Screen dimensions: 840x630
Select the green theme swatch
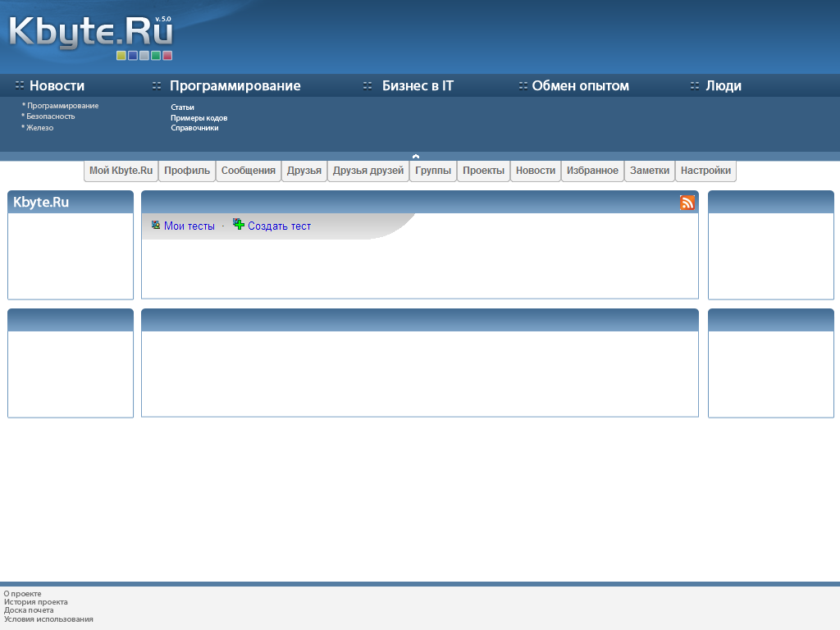[x=156, y=56]
